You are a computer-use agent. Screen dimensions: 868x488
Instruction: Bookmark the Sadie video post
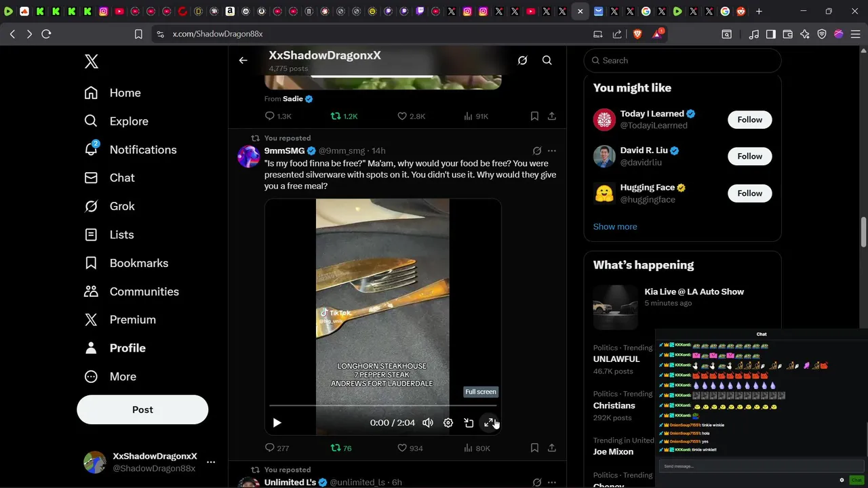(534, 116)
